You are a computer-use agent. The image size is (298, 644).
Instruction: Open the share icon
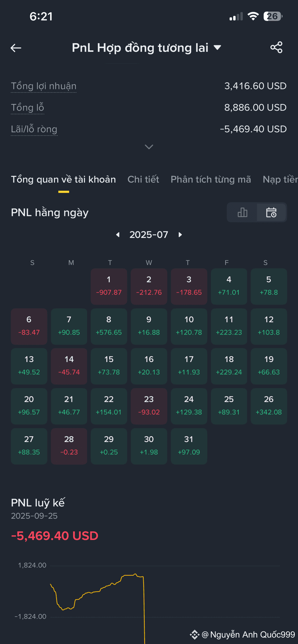[x=276, y=47]
